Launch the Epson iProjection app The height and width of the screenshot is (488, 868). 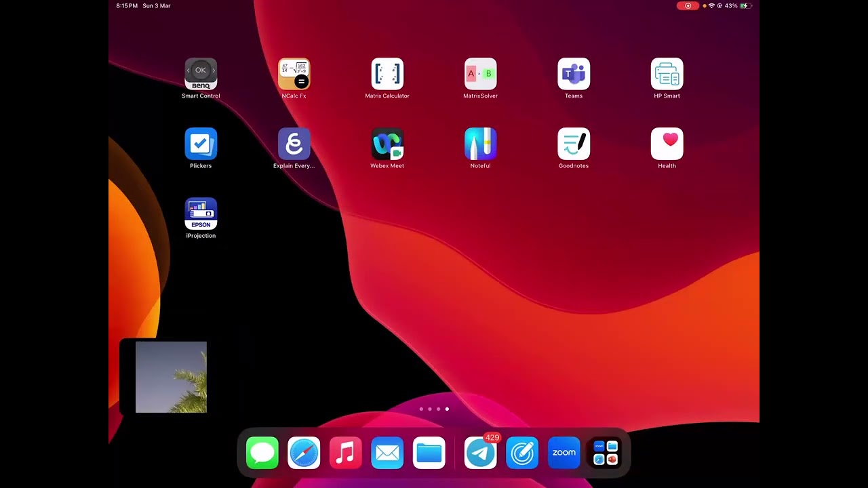201,213
